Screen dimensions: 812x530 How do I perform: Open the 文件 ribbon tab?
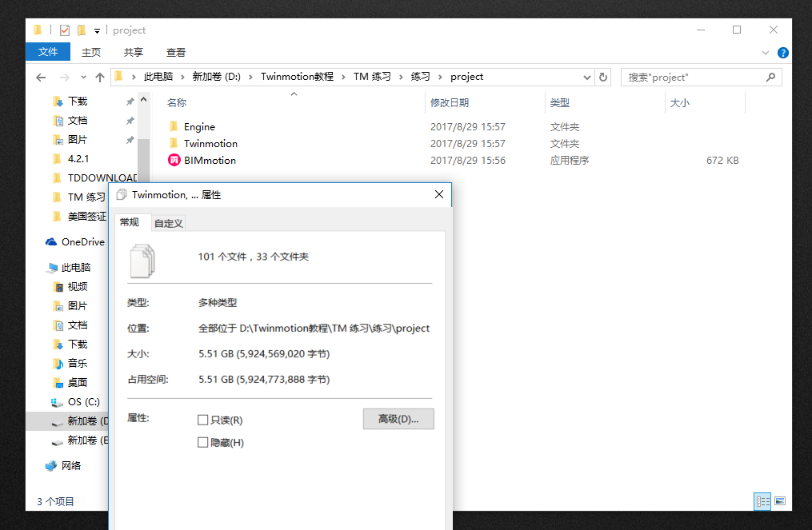[x=48, y=52]
